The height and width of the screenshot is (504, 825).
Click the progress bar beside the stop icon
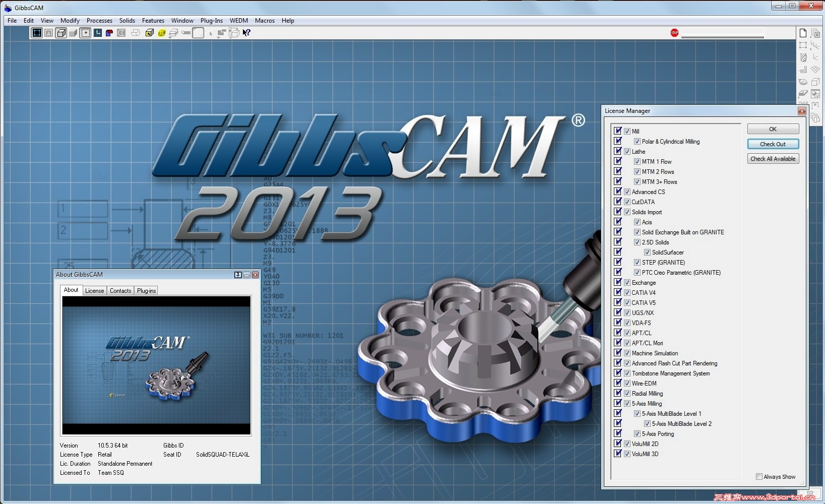(x=723, y=34)
